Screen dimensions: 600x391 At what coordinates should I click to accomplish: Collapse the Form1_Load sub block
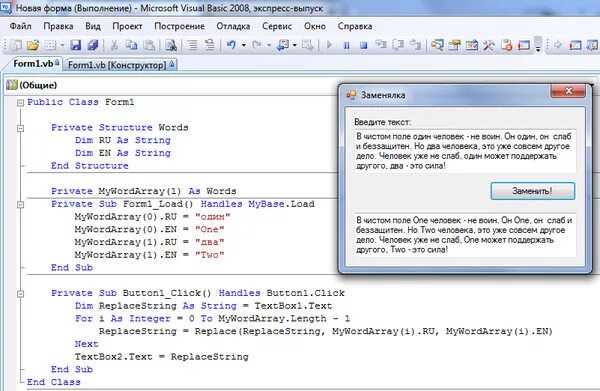[20, 205]
